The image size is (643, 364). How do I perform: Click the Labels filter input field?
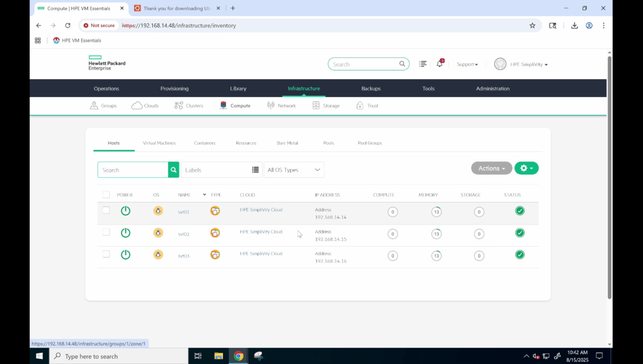coord(215,170)
